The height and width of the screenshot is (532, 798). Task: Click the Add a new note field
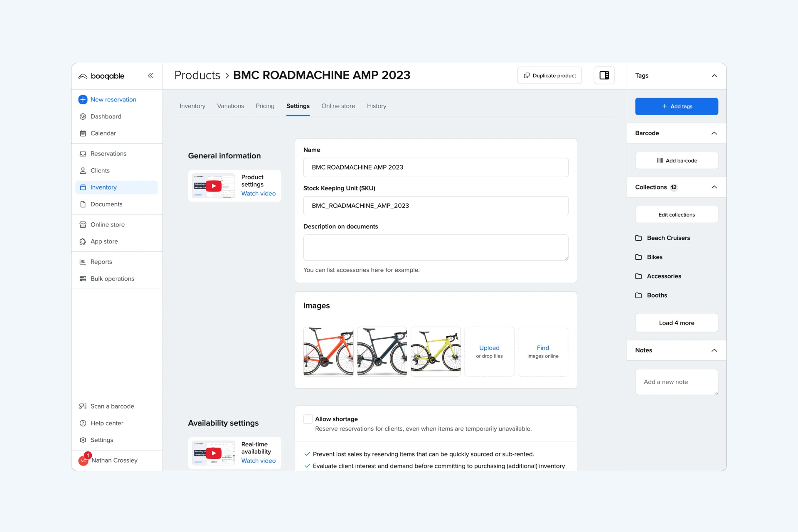676,382
